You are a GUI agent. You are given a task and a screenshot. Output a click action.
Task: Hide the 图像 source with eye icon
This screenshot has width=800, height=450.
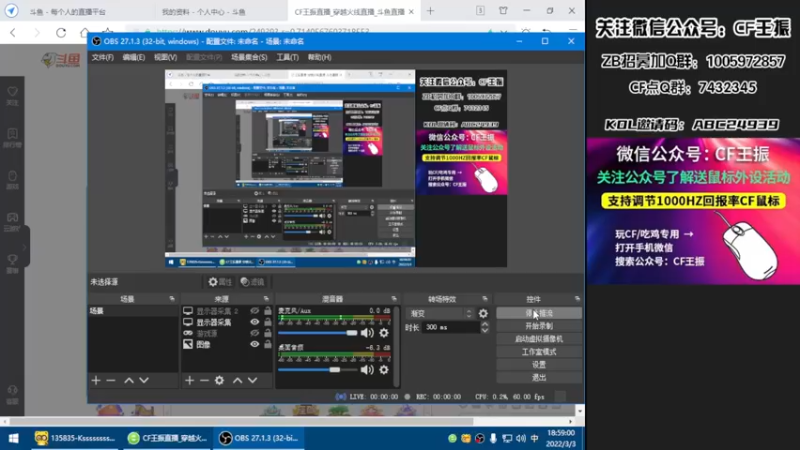point(255,344)
